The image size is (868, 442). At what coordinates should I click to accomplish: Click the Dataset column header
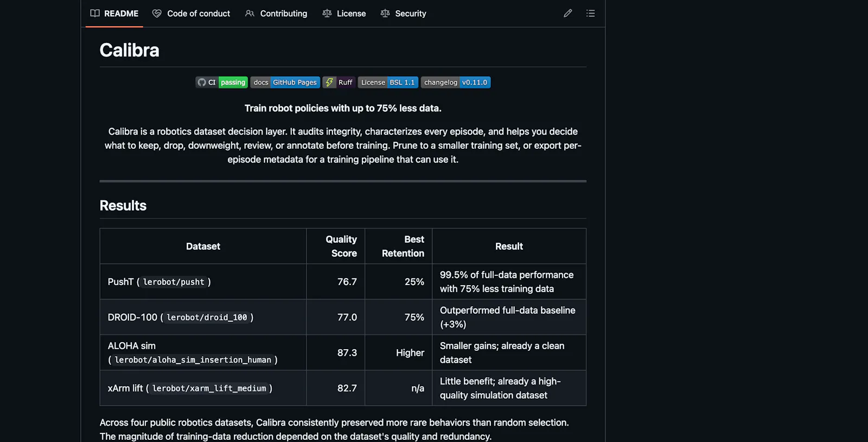(x=203, y=247)
